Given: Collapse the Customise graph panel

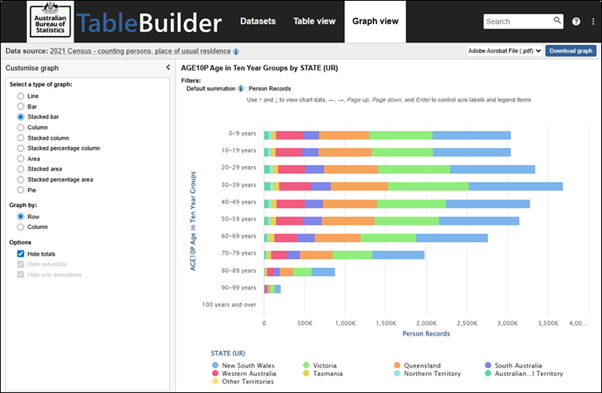Looking at the screenshot, I should pyautogui.click(x=168, y=68).
